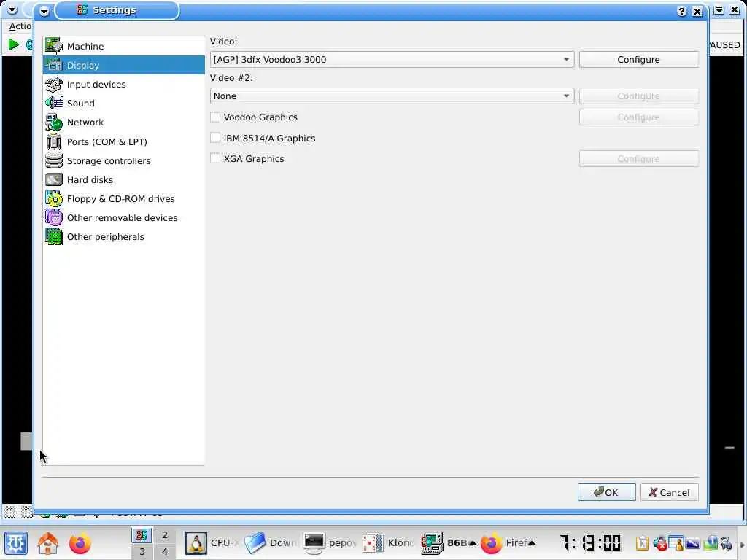Screen dimensions: 747x560
Task: Open the Video #2 dropdown
Action: pyautogui.click(x=392, y=96)
